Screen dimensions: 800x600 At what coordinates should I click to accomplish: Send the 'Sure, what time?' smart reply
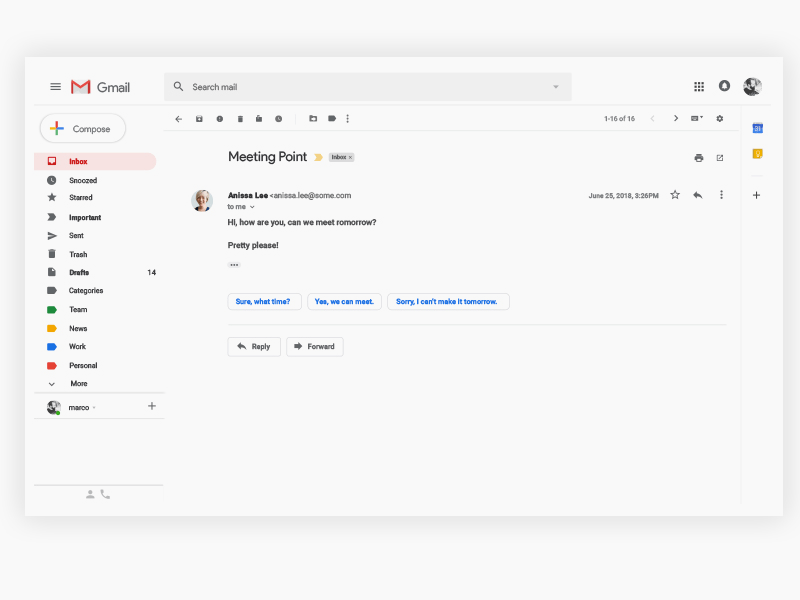pyautogui.click(x=264, y=301)
